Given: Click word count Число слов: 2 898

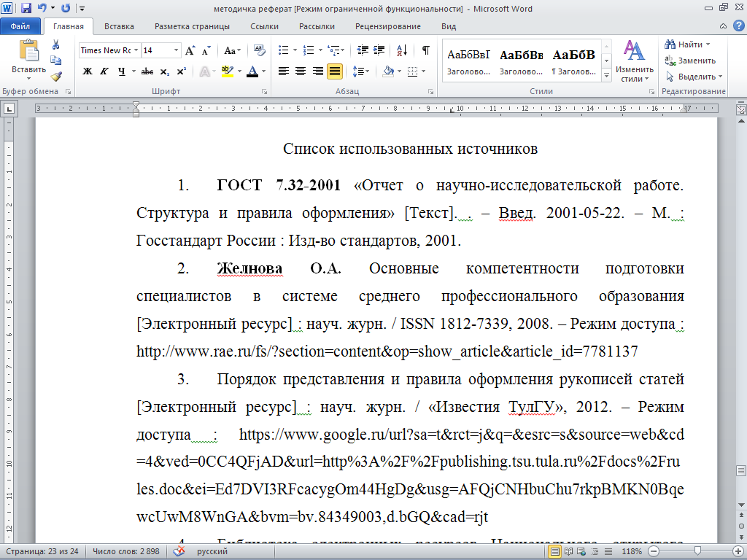Looking at the screenshot, I should click(x=125, y=551).
